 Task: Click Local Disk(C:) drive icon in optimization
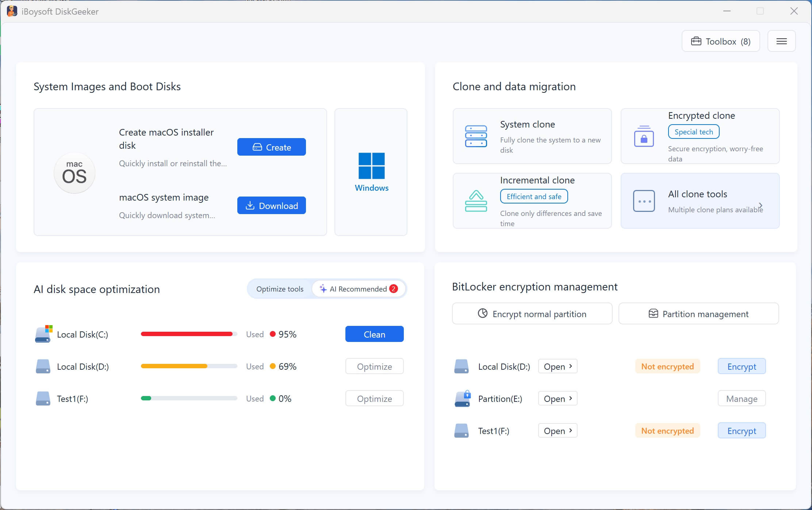[44, 334]
